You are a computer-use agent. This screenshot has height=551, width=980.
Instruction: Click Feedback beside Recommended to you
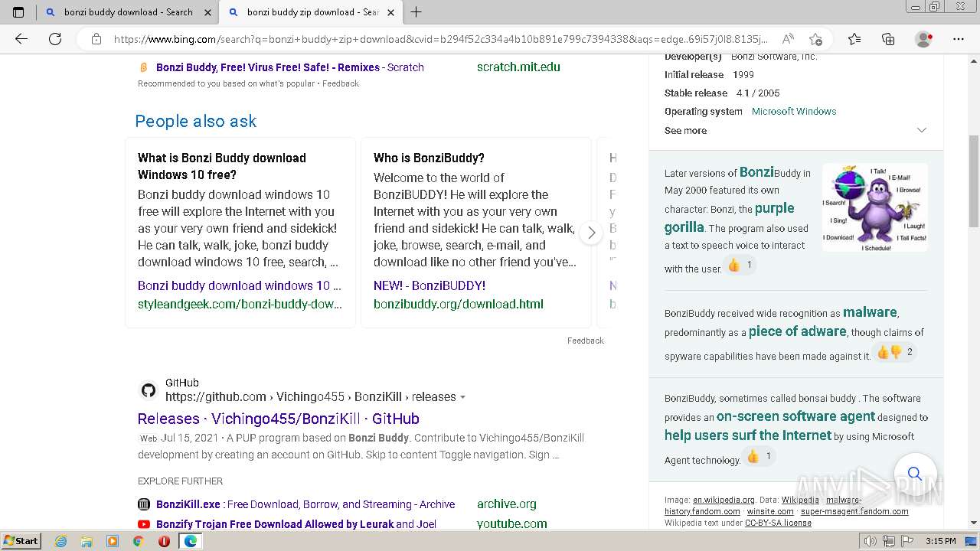[x=341, y=83]
